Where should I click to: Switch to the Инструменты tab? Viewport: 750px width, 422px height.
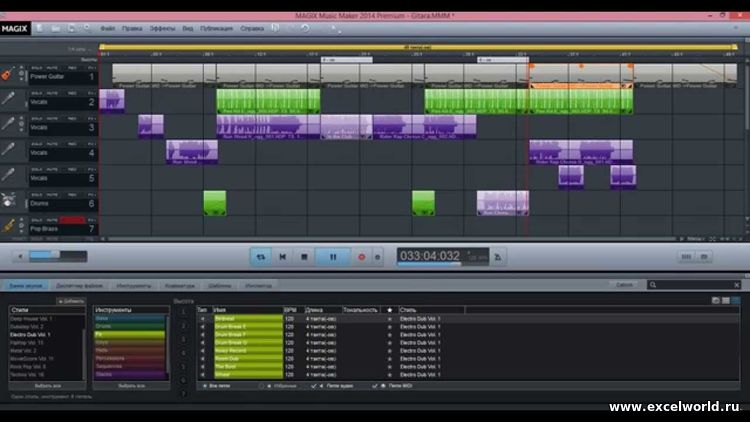click(134, 286)
